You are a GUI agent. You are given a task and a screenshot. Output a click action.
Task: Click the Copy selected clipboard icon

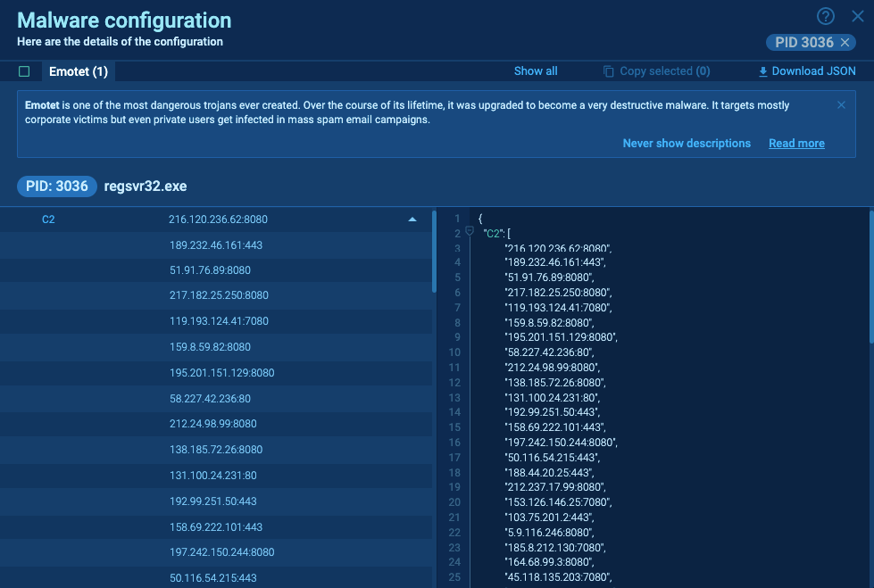(608, 71)
